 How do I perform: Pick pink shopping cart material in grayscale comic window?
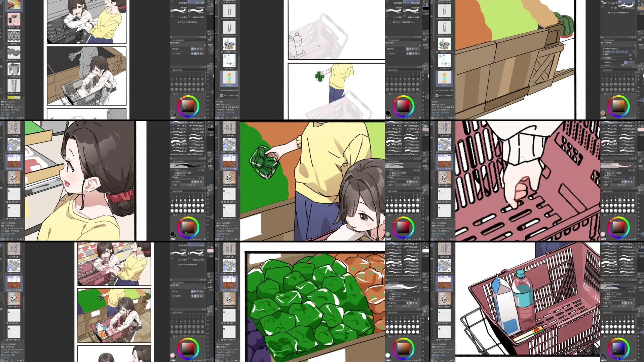(x=14, y=19)
